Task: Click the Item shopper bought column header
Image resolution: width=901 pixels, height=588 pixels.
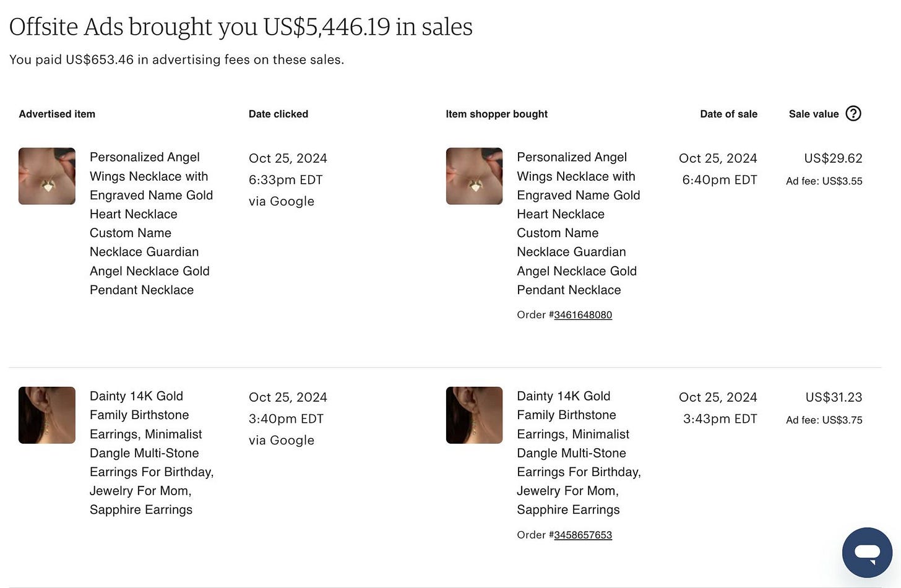Action: pos(496,114)
